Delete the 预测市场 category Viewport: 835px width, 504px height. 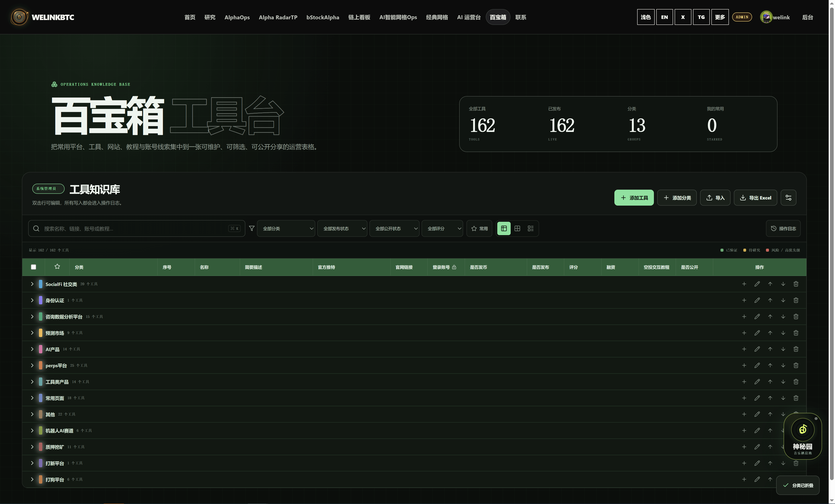click(x=796, y=333)
